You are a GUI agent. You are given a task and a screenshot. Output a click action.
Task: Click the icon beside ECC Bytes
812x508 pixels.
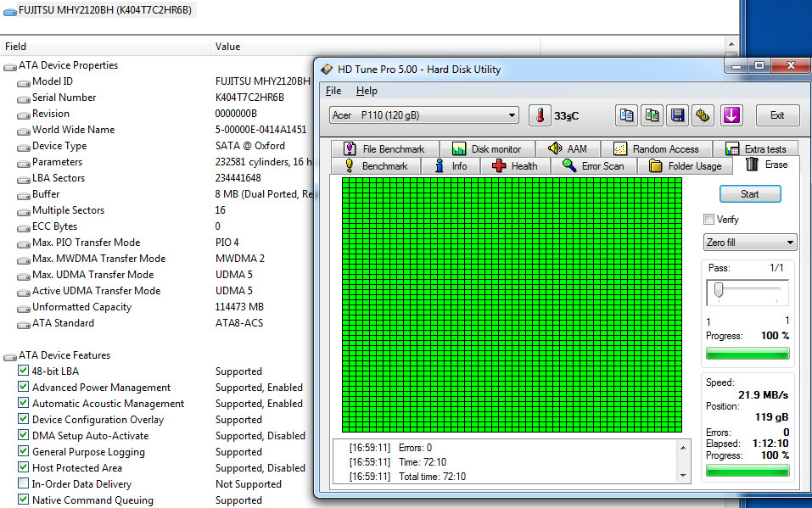(23, 227)
